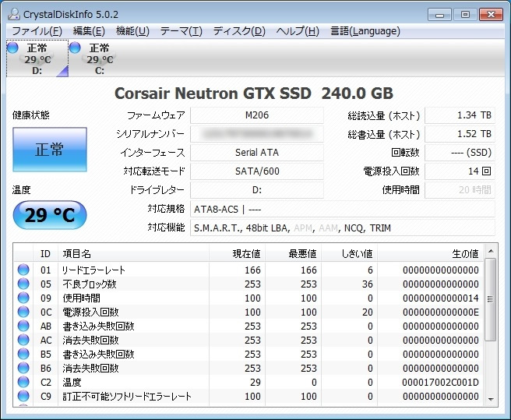This screenshot has width=511, height=420.
Task: Click the status orb in row 05
Action: click(23, 284)
